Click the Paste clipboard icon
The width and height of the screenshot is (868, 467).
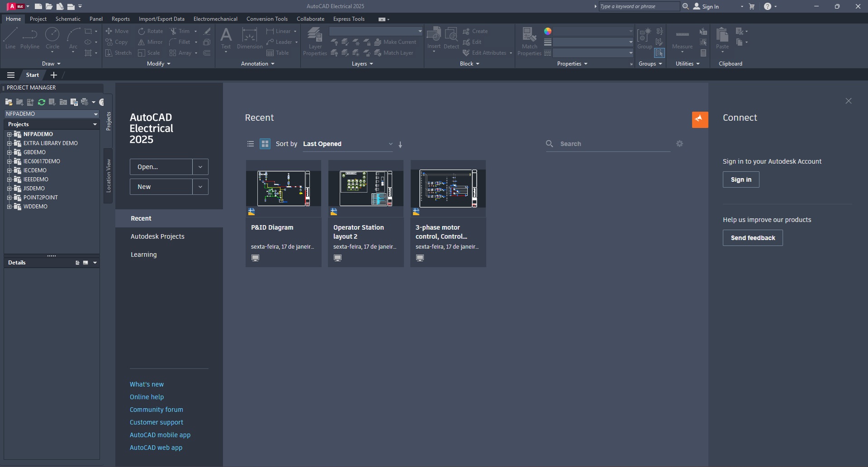[x=722, y=39]
